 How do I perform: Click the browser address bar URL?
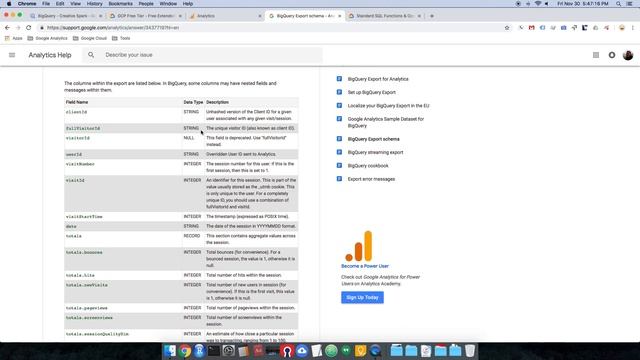point(113,28)
